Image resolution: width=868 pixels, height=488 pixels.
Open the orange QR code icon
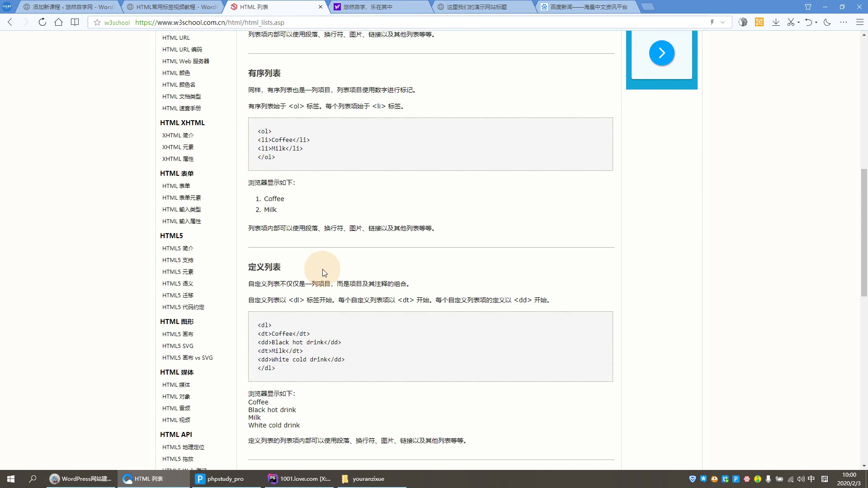[759, 22]
